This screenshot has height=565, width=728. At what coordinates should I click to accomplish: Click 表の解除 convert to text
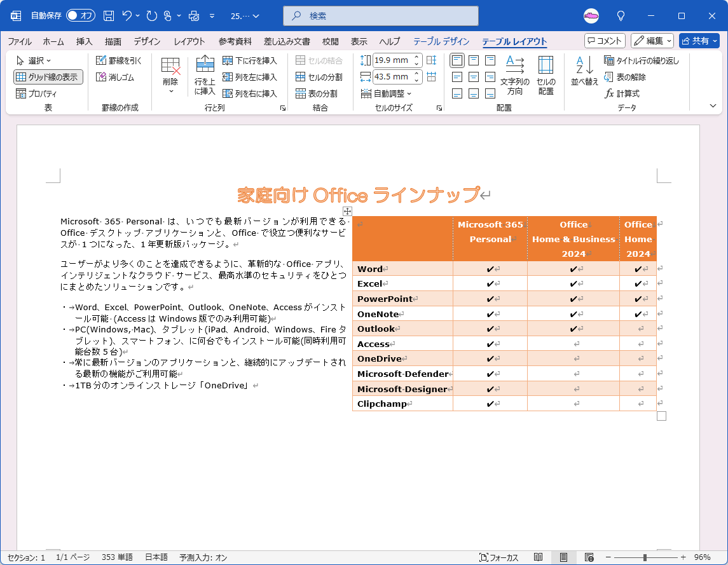(x=625, y=77)
